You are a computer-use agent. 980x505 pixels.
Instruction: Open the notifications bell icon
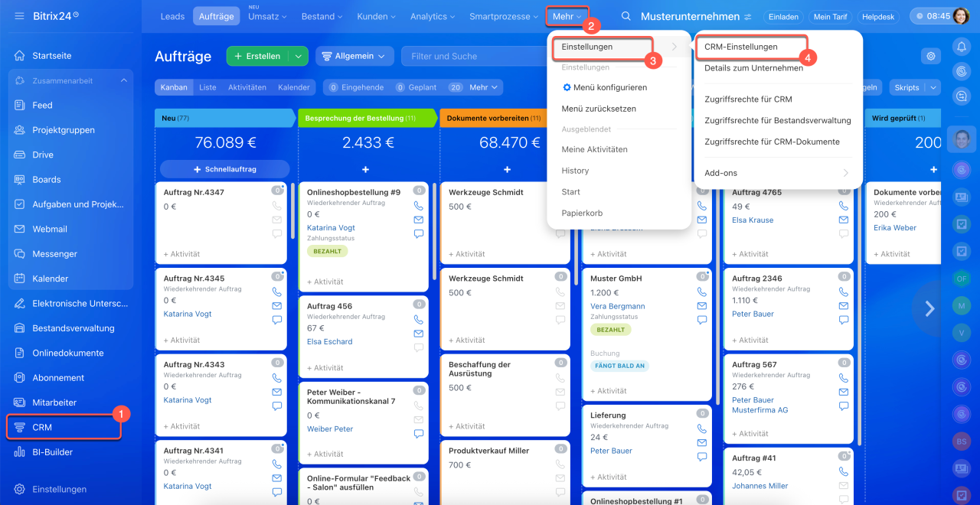[961, 47]
